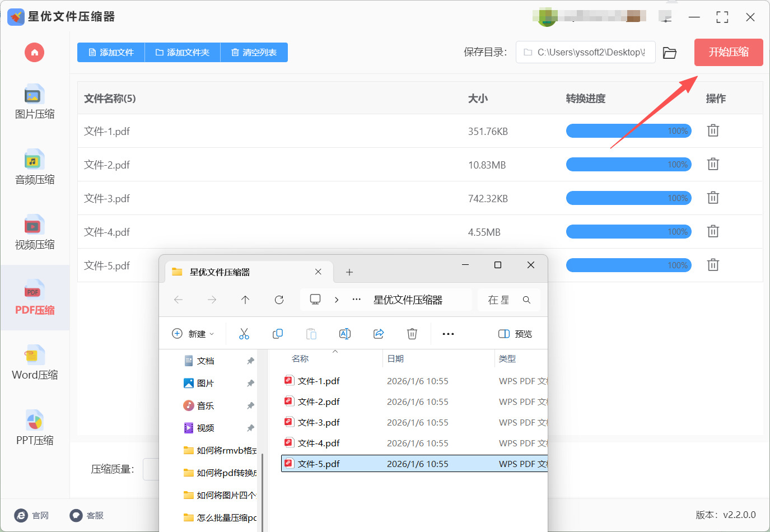This screenshot has height=532, width=770.
Task: Open the 视频压缩 video compression module
Action: click(35, 232)
